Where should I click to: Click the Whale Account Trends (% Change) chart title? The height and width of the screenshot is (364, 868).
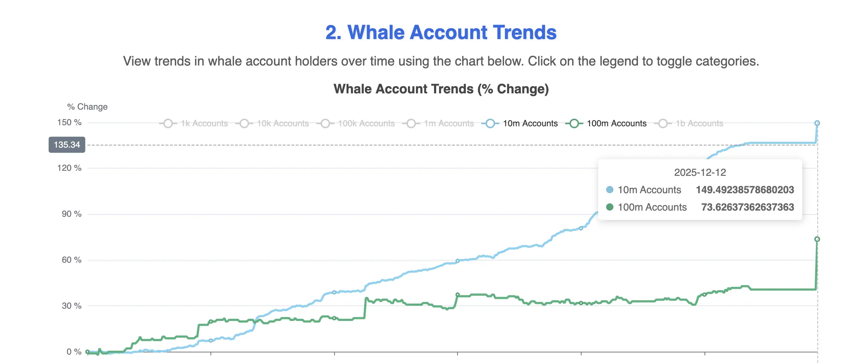pyautogui.click(x=441, y=89)
